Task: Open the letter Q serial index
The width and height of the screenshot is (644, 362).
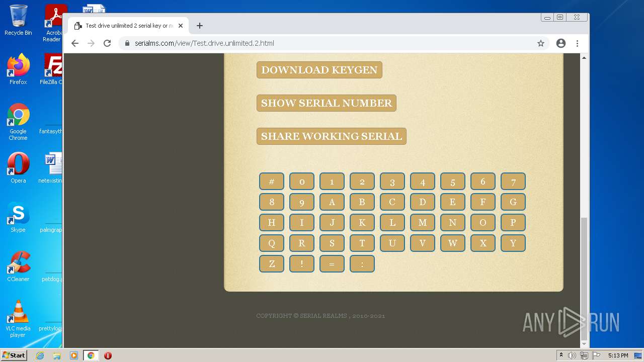Action: [272, 243]
